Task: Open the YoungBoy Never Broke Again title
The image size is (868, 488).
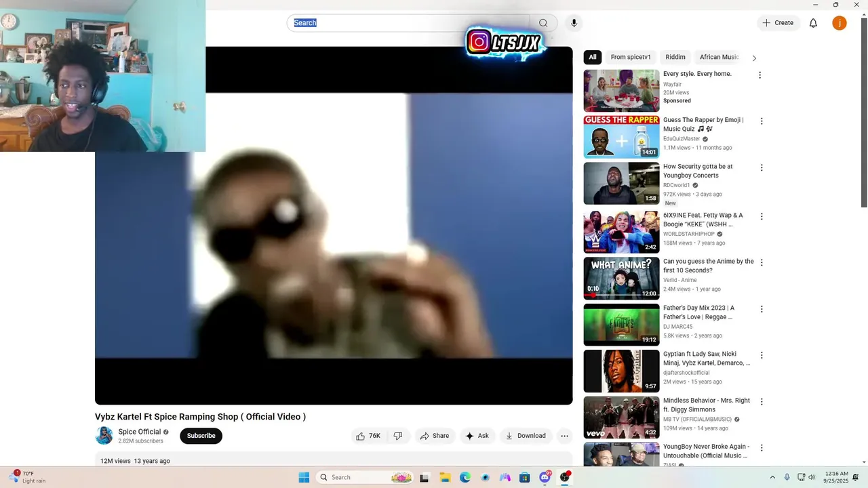Action: pyautogui.click(x=706, y=451)
